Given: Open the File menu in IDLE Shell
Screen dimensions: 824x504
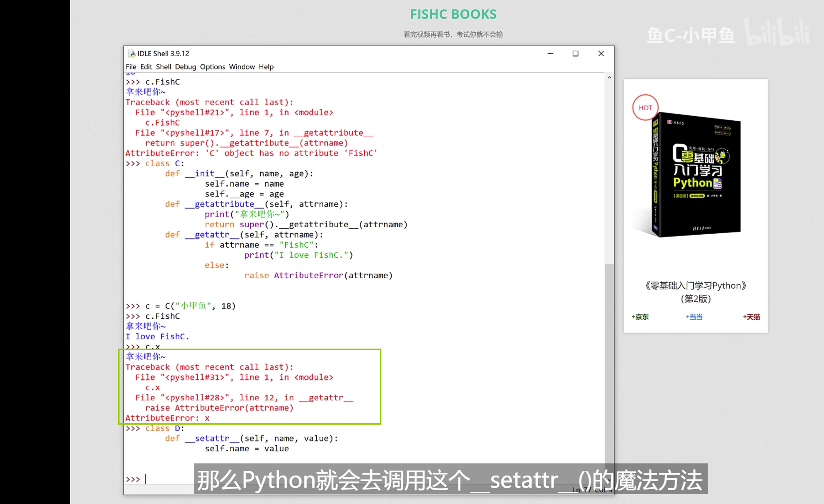Looking at the screenshot, I should [x=131, y=67].
